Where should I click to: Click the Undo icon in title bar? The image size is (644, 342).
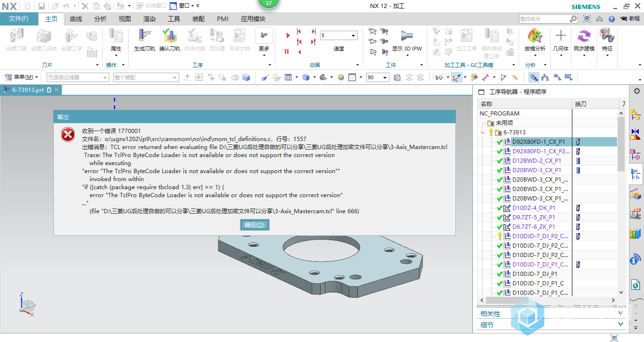click(66, 6)
